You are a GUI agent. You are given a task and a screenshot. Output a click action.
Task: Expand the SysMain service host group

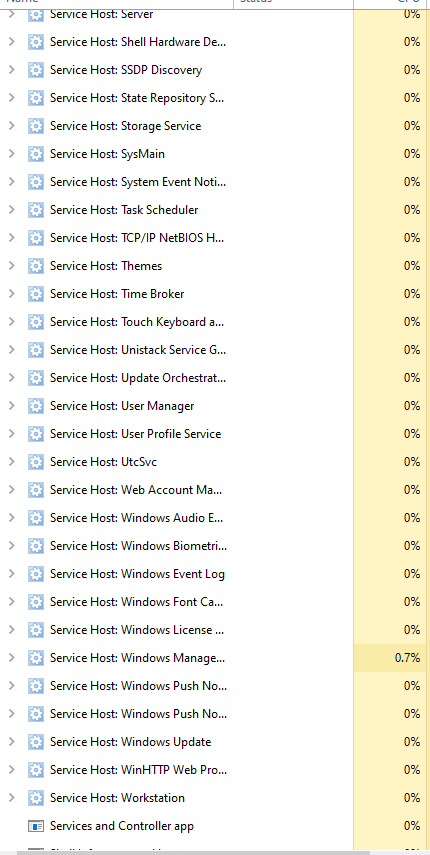(11, 154)
